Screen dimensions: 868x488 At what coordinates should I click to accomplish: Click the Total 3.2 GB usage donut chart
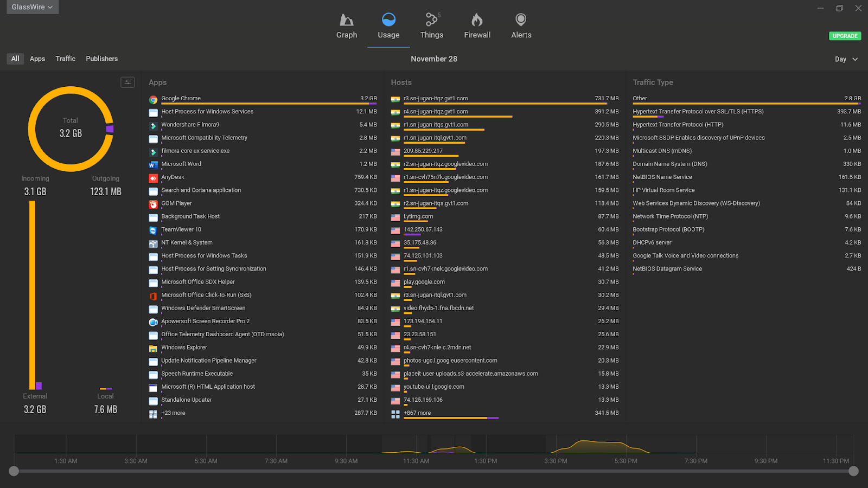(x=71, y=129)
